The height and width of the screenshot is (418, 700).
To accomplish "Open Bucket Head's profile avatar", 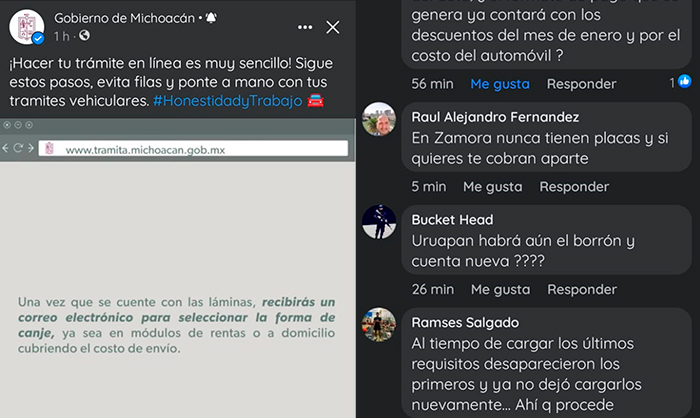I will (379, 222).
